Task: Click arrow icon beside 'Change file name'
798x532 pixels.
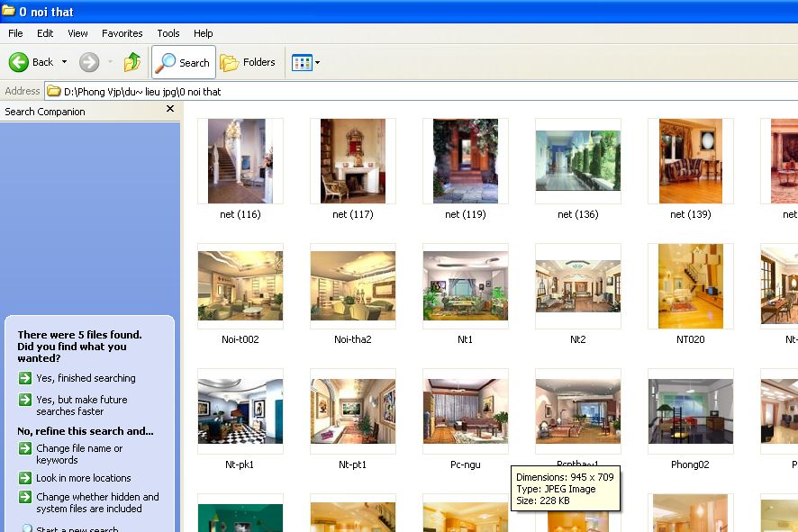Action: coord(25,448)
